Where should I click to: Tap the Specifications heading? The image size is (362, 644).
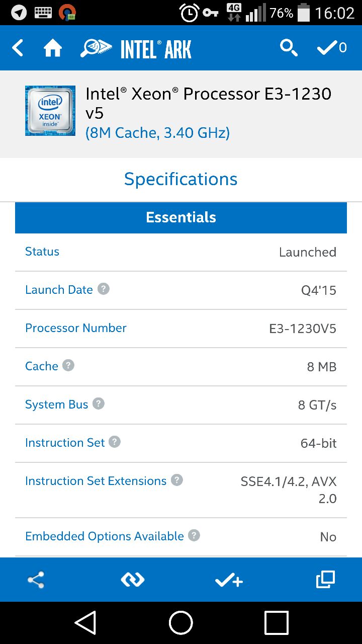point(181,179)
